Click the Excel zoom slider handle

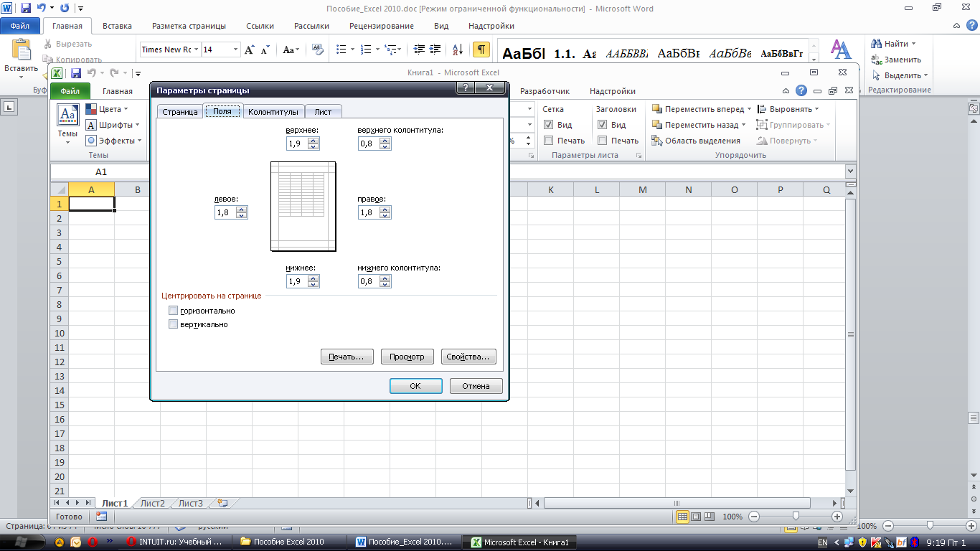coord(796,517)
